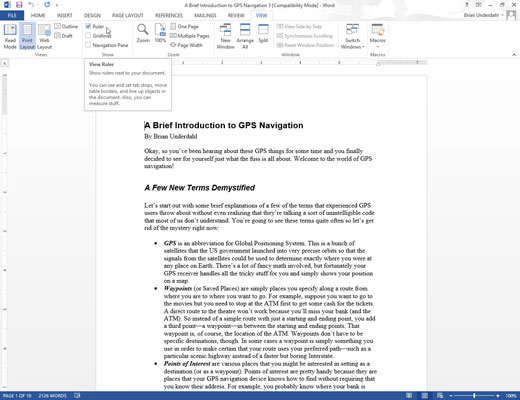Save document from Quick Access Toolbar

[x=19, y=5]
